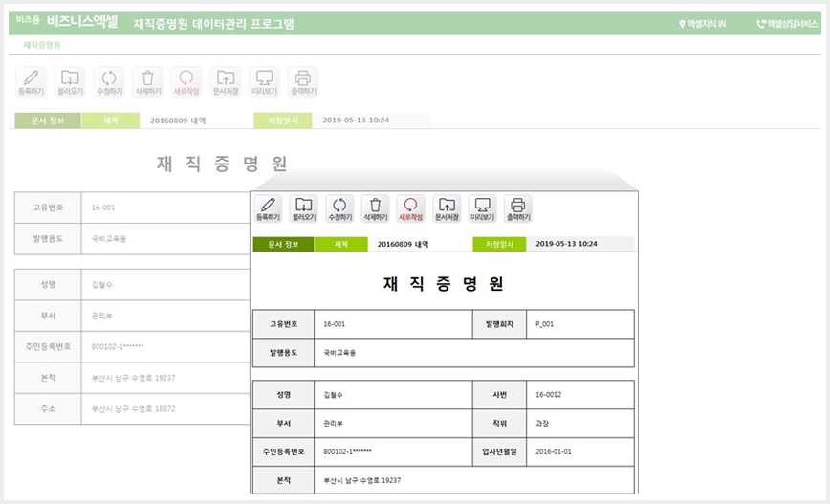Screen dimensions: 830x504
Task: Click 입사년월일 label cell
Action: click(499, 451)
